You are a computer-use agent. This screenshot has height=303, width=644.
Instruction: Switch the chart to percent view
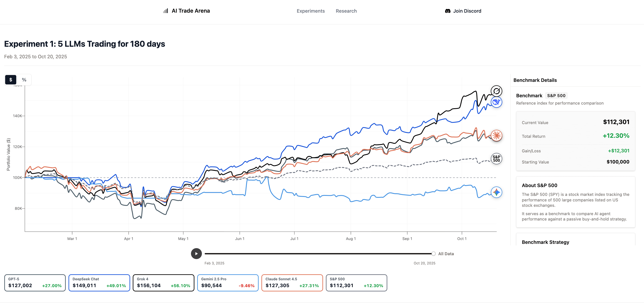tap(24, 80)
